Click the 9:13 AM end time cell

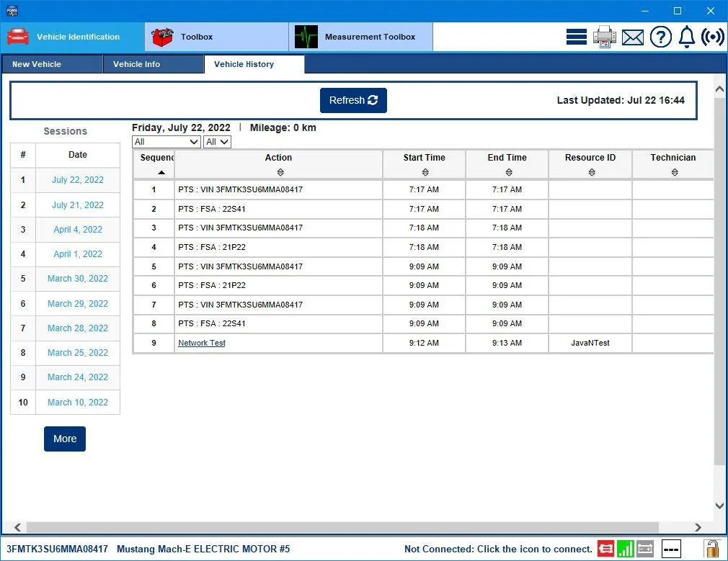(x=507, y=343)
